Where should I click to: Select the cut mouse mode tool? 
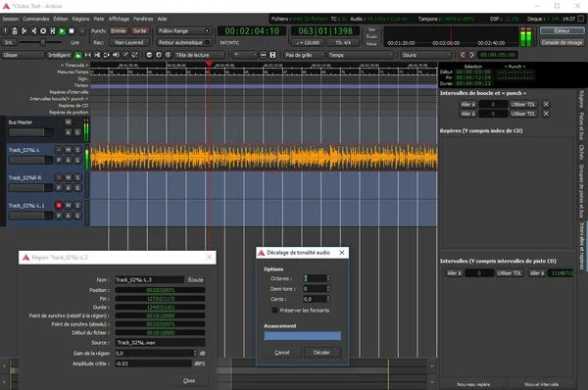[97, 55]
